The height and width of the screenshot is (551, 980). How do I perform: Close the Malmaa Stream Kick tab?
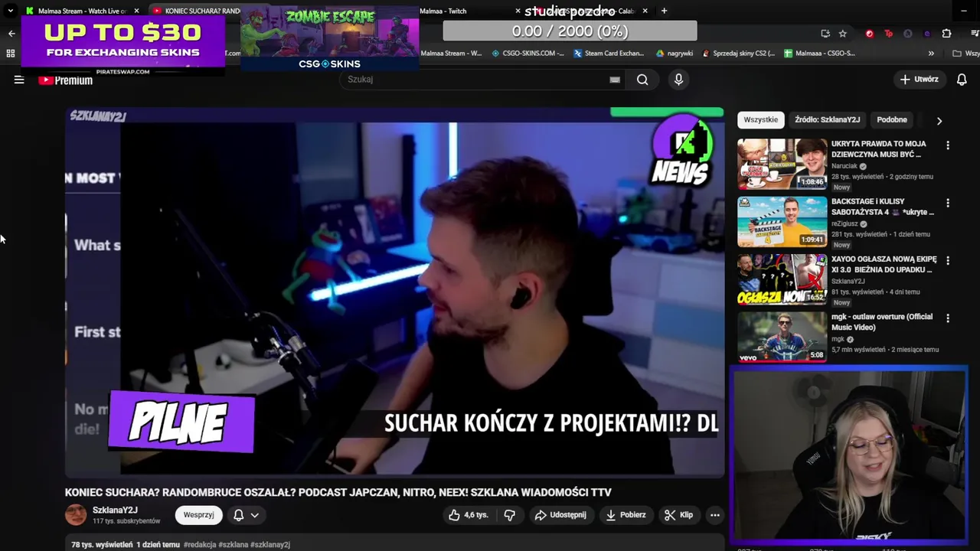click(x=136, y=11)
